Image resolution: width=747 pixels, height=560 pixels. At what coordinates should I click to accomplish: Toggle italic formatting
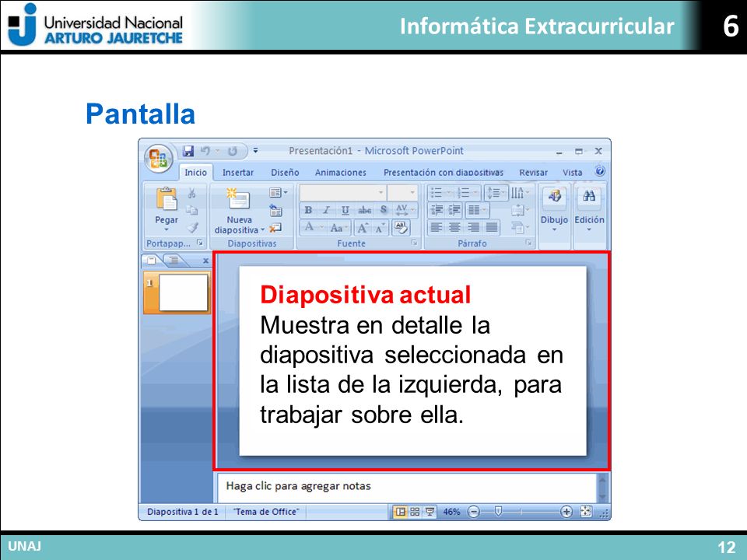pos(326,210)
